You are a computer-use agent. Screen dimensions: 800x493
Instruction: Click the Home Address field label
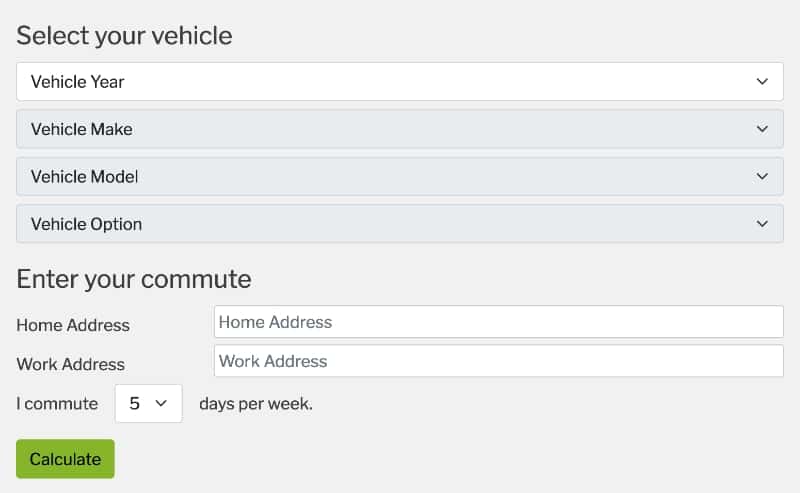point(73,325)
